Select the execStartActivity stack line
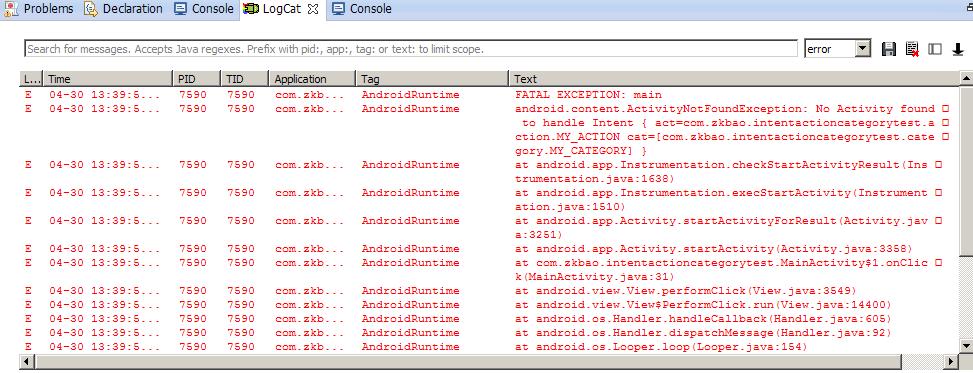Viewport: 973px width, 373px height. point(489,200)
